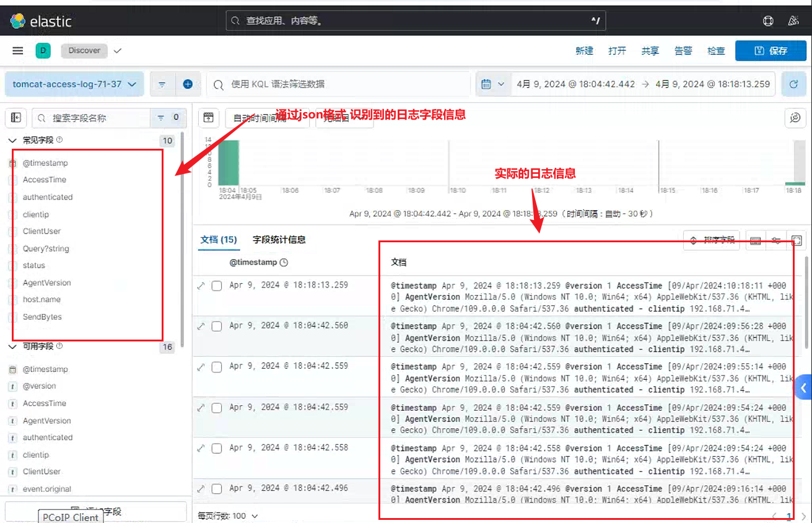Open the tomcat-access-log-71-37 data view dropdown
Screen dimensions: 812x523
pos(74,84)
